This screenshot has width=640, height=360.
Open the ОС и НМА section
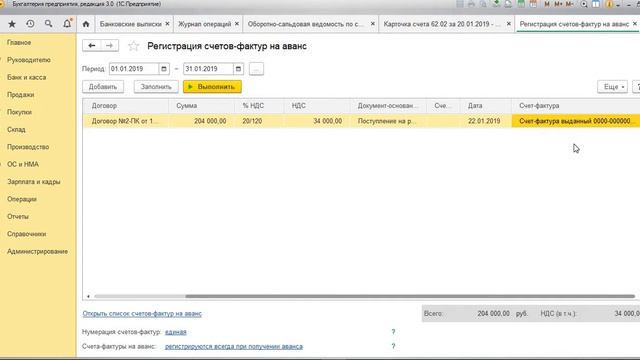click(x=23, y=164)
